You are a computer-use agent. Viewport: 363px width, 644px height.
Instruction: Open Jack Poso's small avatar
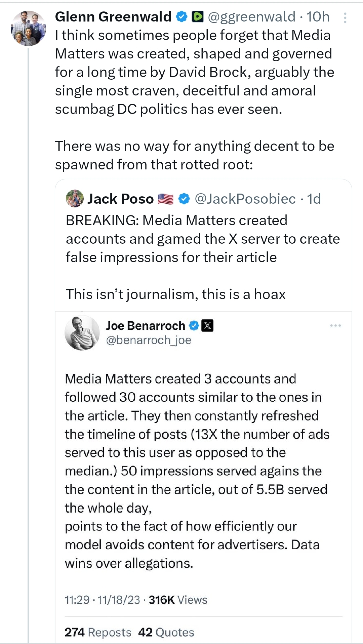pyautogui.click(x=75, y=198)
